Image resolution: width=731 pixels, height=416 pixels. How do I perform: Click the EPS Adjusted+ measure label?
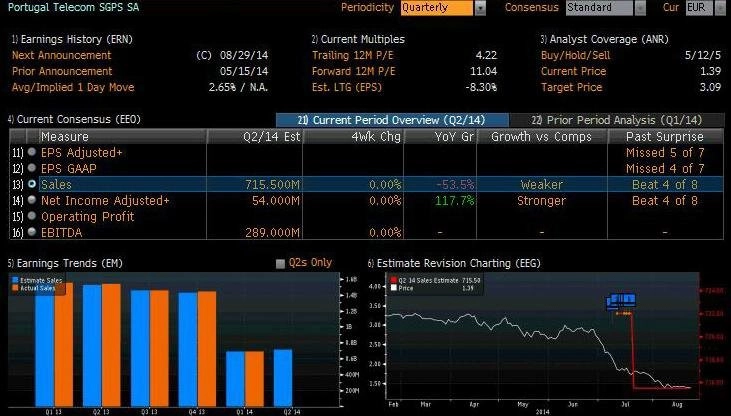81,153
